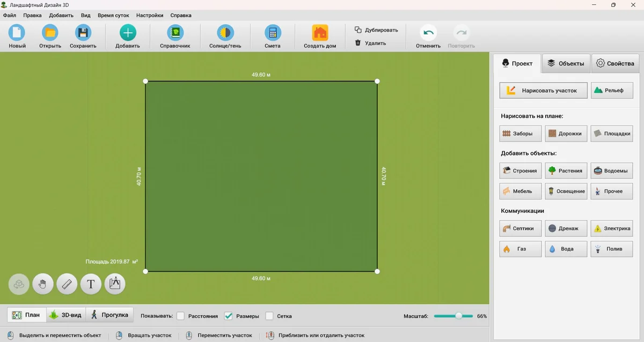Click the Растения button
This screenshot has height=342, width=644.
566,171
